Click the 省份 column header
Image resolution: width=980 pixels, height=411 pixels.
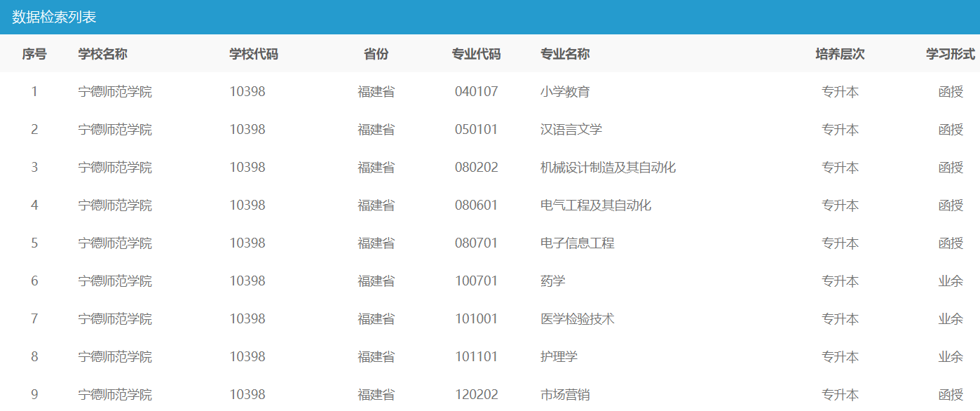coord(376,54)
